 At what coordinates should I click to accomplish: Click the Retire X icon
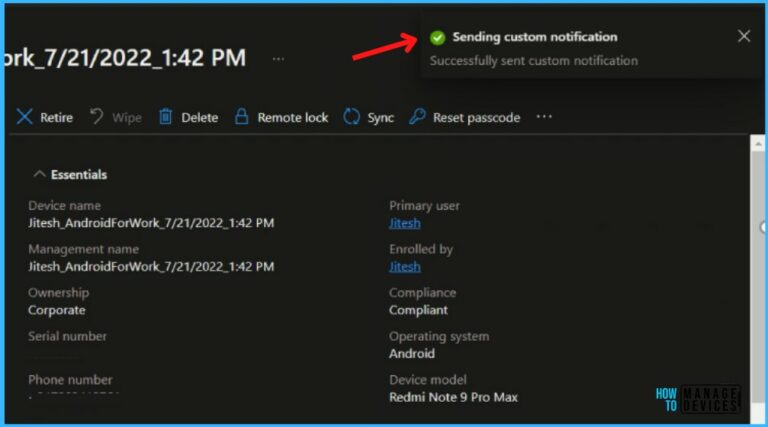(25, 117)
